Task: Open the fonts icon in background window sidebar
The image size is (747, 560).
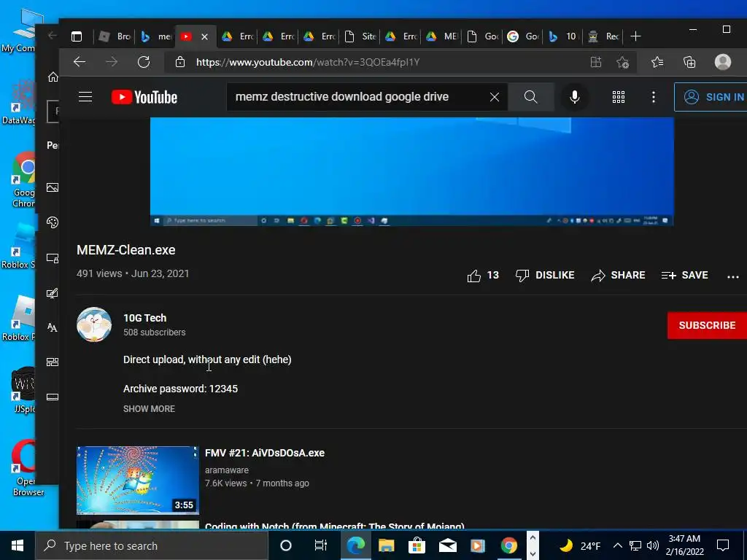Action: coord(53,327)
